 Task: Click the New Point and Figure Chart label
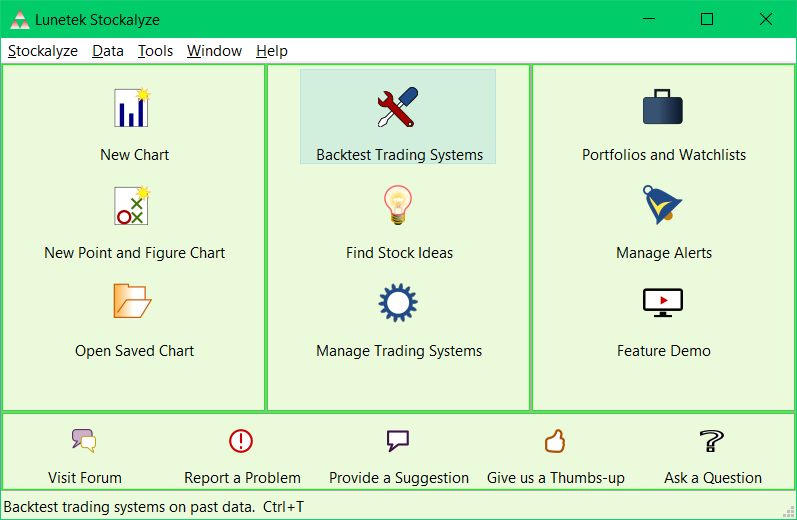(x=134, y=253)
